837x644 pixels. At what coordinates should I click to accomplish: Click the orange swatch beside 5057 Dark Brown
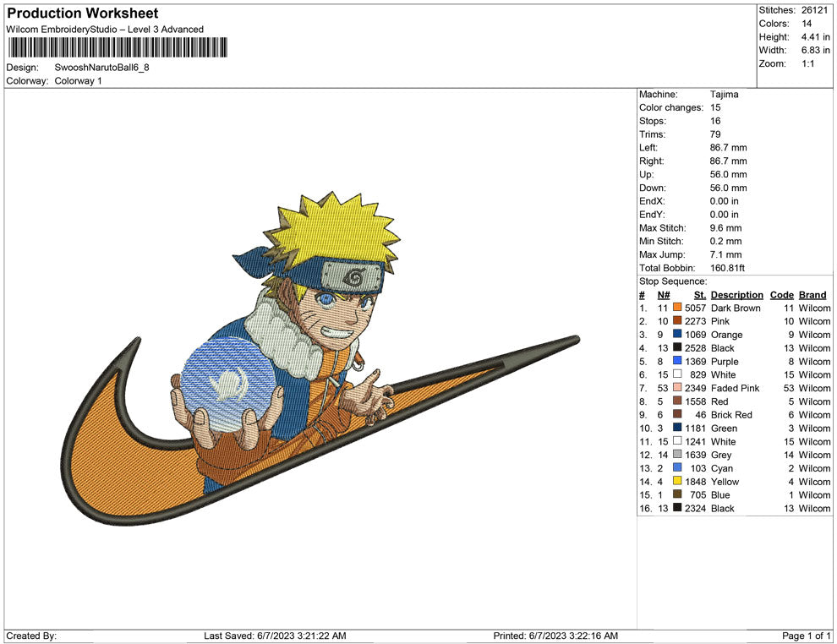coord(677,308)
